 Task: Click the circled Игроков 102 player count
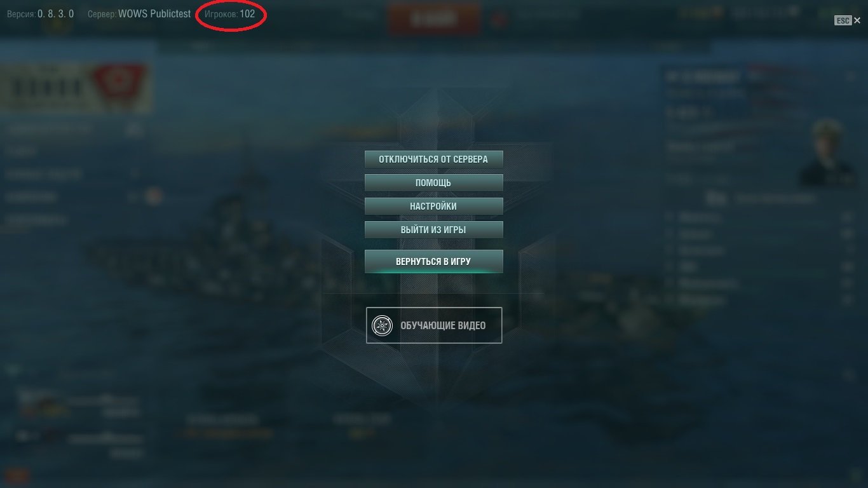pos(230,14)
